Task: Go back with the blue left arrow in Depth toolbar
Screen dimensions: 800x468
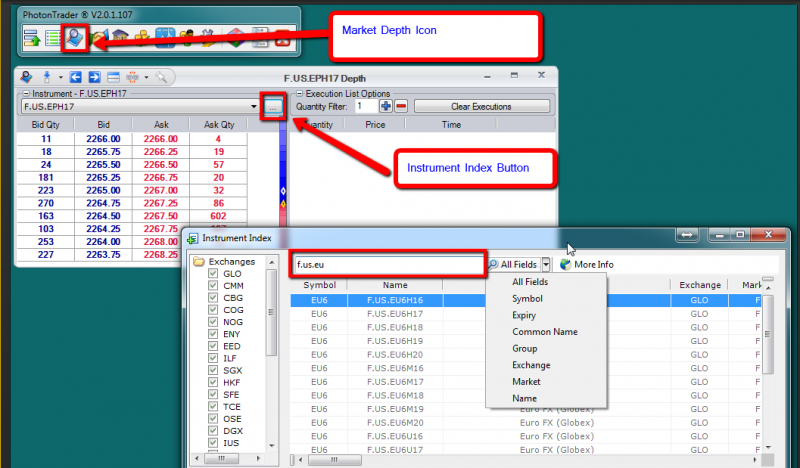Action: coord(76,77)
